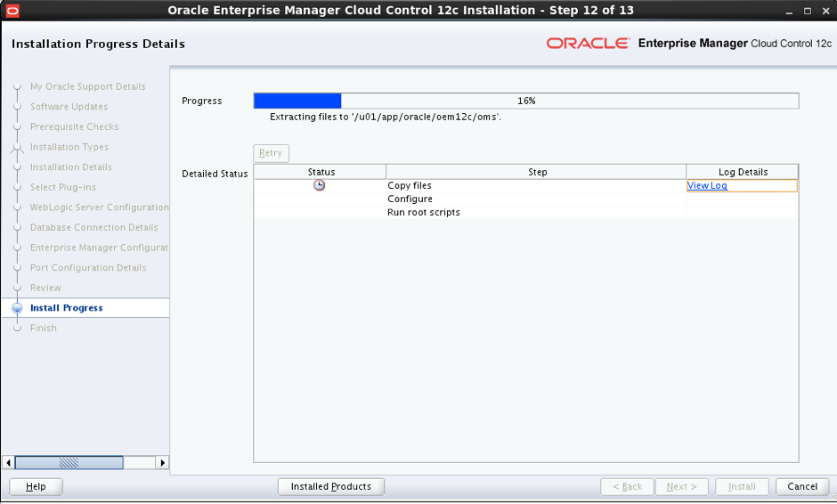This screenshot has height=504, width=837.
Task: Click the 'Detailed Status' label
Action: (215, 174)
